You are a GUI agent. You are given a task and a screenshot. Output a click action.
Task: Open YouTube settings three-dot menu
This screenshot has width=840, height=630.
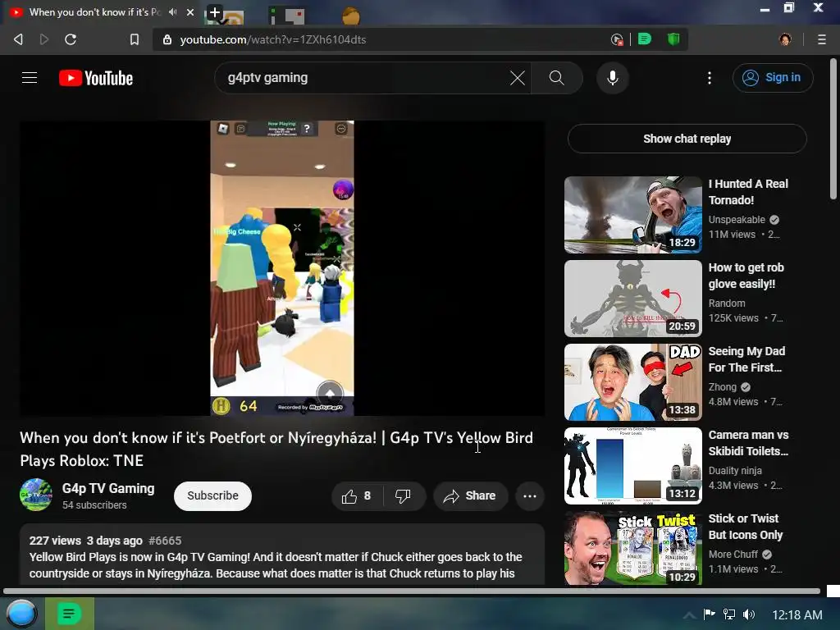tap(710, 78)
